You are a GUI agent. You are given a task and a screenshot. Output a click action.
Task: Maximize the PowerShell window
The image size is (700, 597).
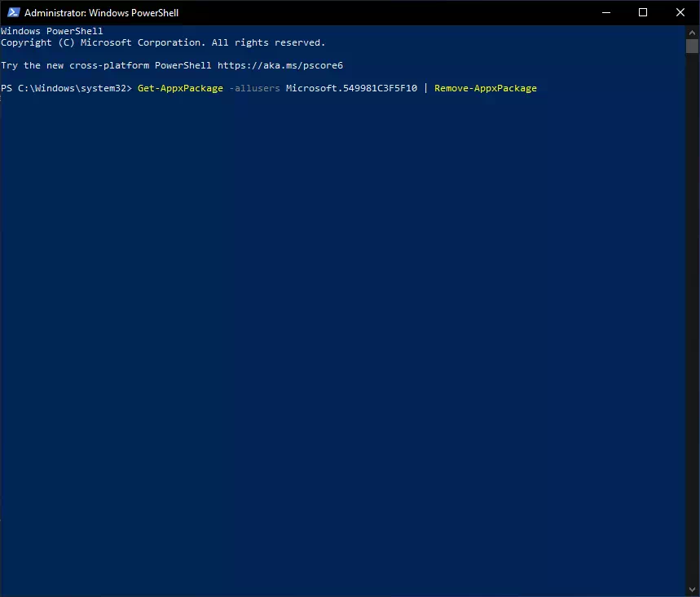pyautogui.click(x=643, y=12)
